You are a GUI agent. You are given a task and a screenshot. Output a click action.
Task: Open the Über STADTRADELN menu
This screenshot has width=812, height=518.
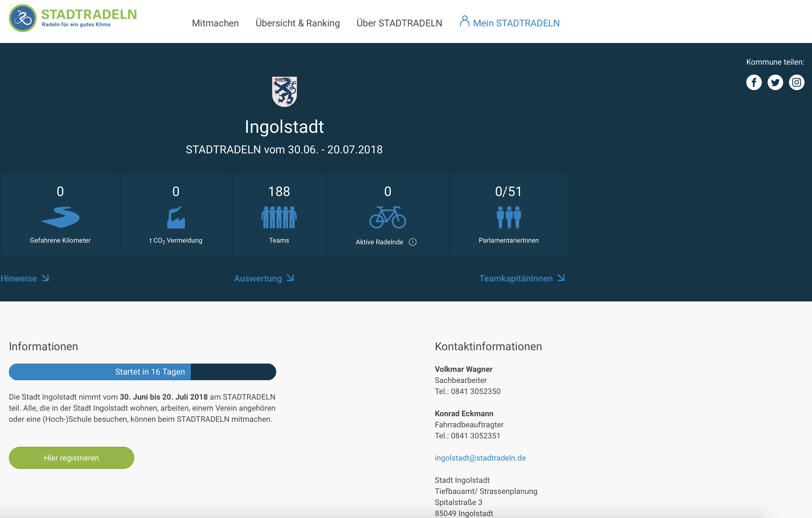pyautogui.click(x=399, y=23)
